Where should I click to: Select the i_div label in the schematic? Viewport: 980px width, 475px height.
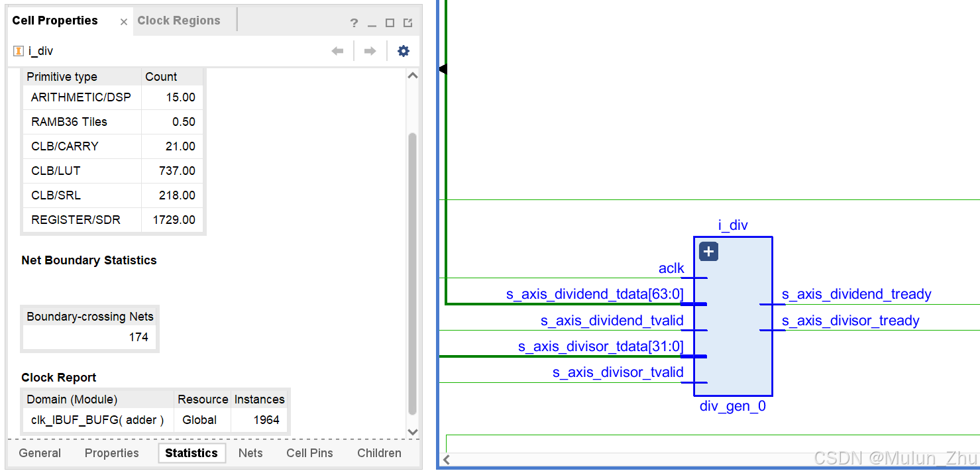pyautogui.click(x=732, y=225)
